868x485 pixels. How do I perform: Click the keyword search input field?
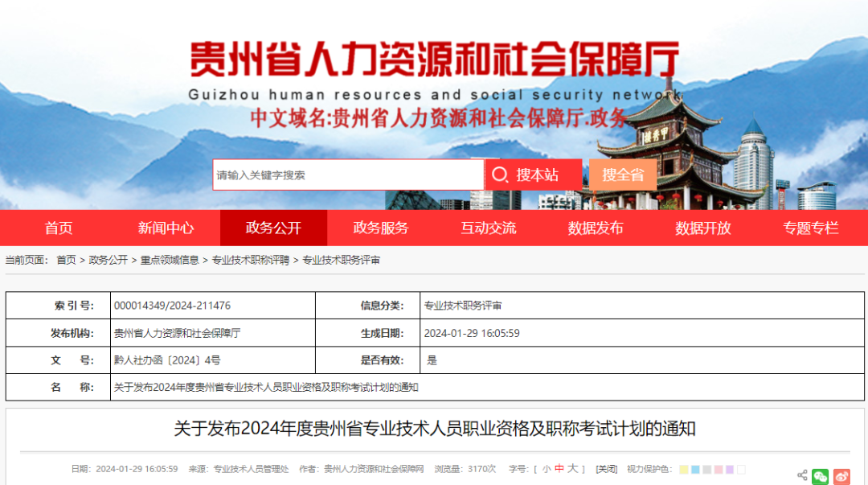(x=346, y=174)
